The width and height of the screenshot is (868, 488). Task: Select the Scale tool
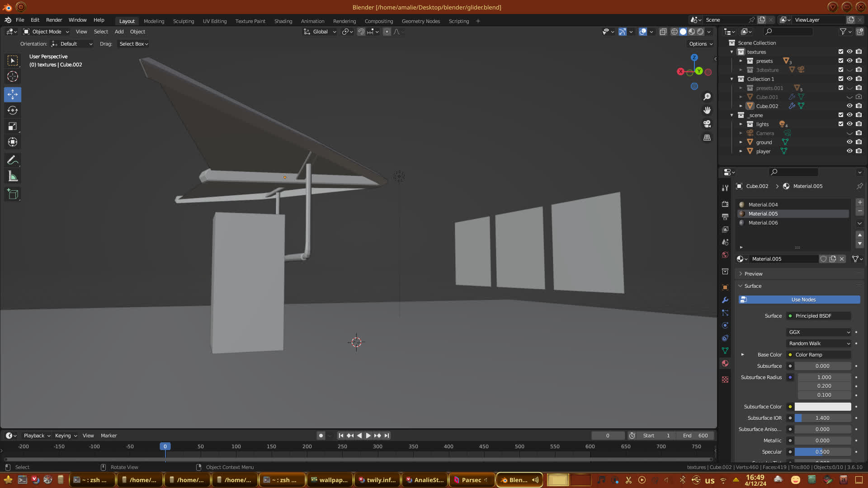pyautogui.click(x=13, y=127)
